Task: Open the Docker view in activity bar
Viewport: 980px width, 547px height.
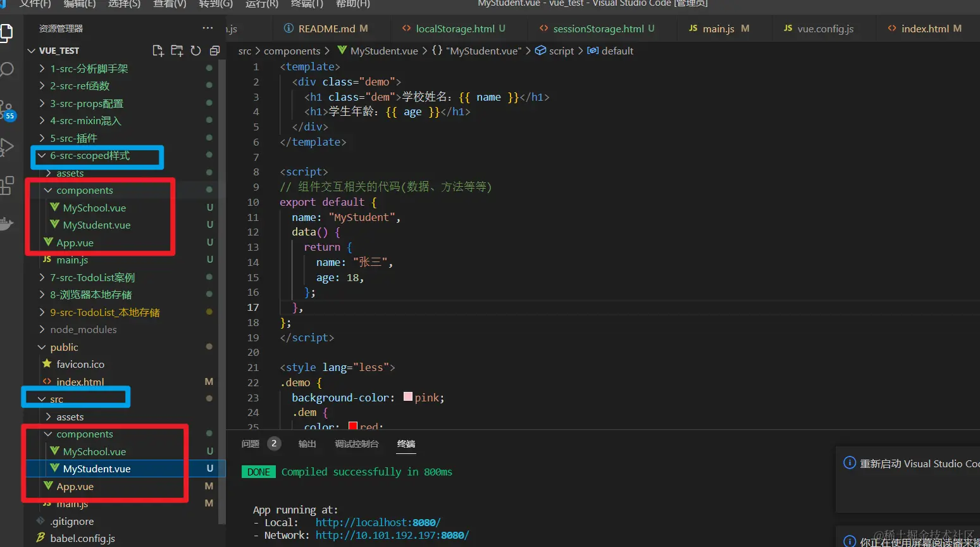Action: 7,223
